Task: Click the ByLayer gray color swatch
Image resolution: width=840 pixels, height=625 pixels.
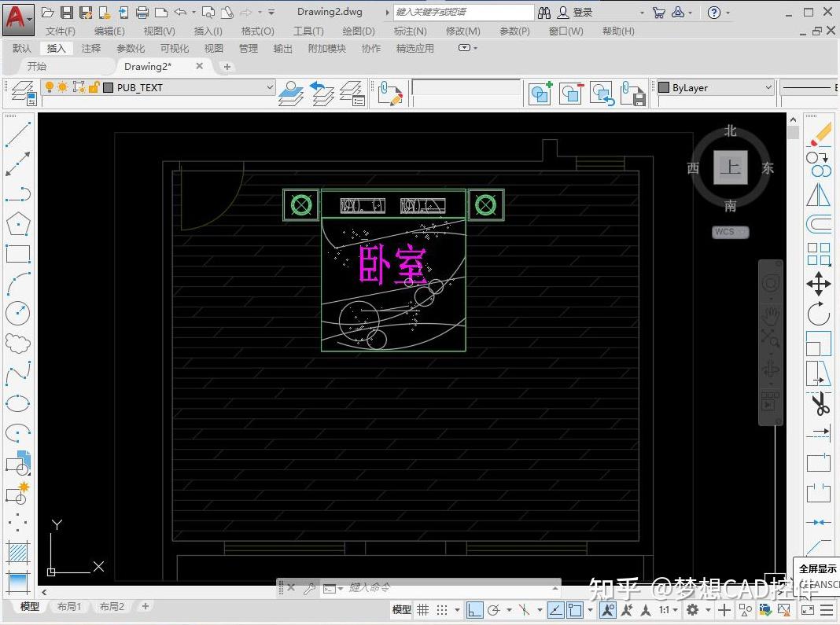Action: pyautogui.click(x=664, y=87)
